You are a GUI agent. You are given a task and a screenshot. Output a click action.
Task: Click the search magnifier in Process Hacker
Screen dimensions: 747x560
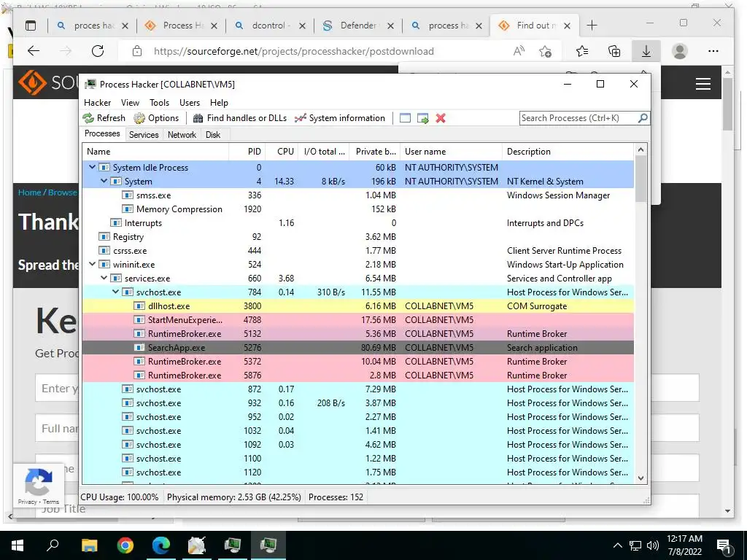click(643, 117)
